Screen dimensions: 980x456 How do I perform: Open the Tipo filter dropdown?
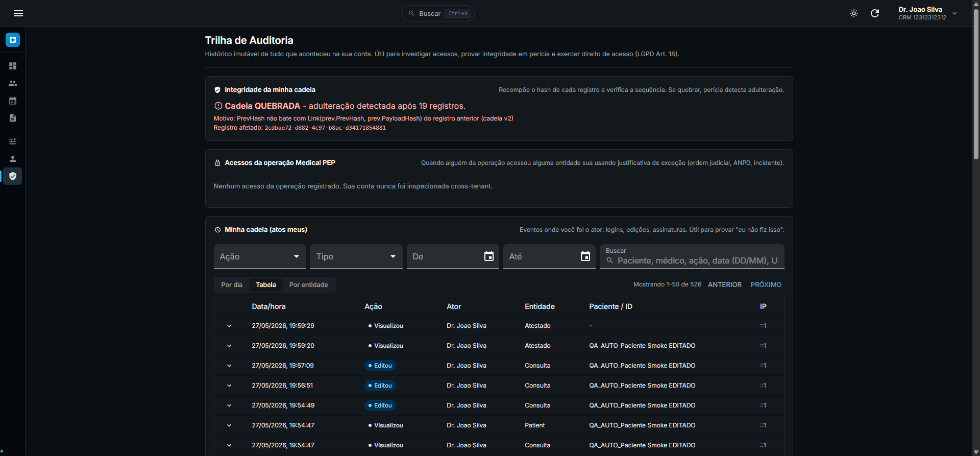[x=356, y=256]
